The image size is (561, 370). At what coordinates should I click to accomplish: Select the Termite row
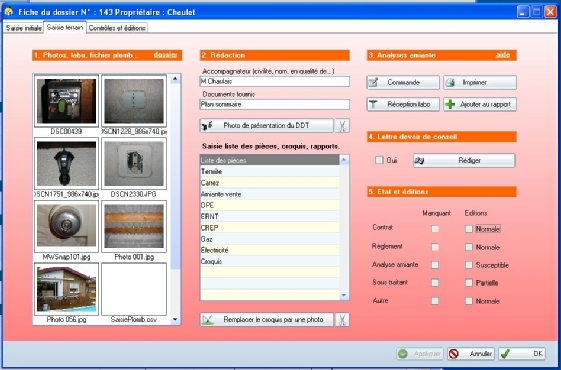pyautogui.click(x=269, y=171)
